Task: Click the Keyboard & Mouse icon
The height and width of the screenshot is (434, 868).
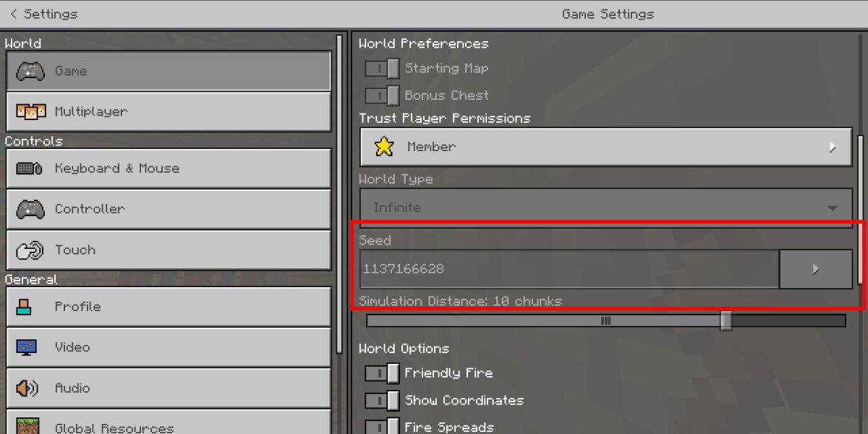Action: tap(30, 169)
